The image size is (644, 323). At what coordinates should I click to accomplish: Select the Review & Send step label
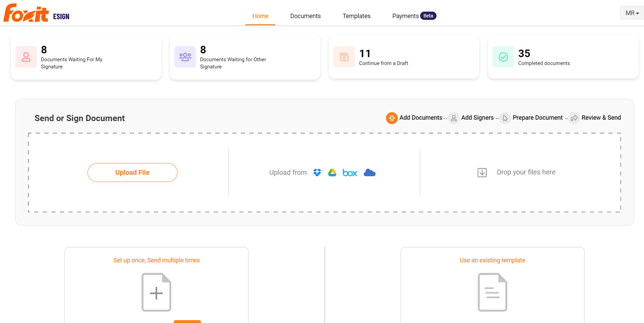coord(601,118)
